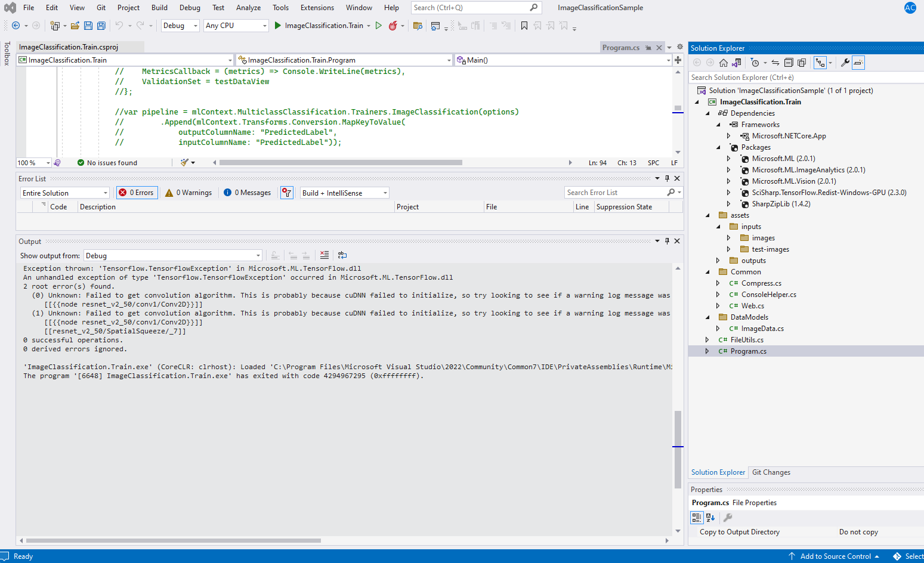Open the editor zoom level control showing 100%
This screenshot has height=563, width=924.
point(33,162)
